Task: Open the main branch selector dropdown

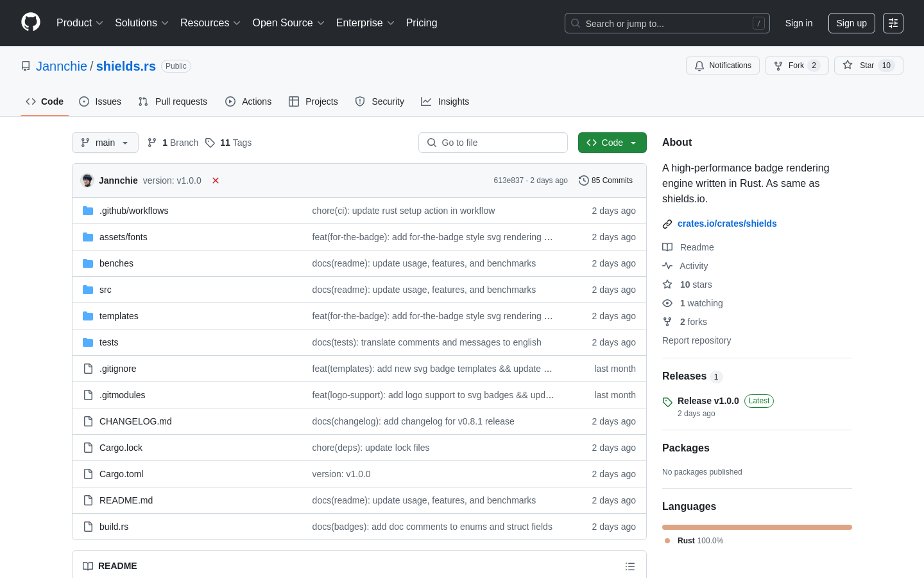Action: click(105, 143)
